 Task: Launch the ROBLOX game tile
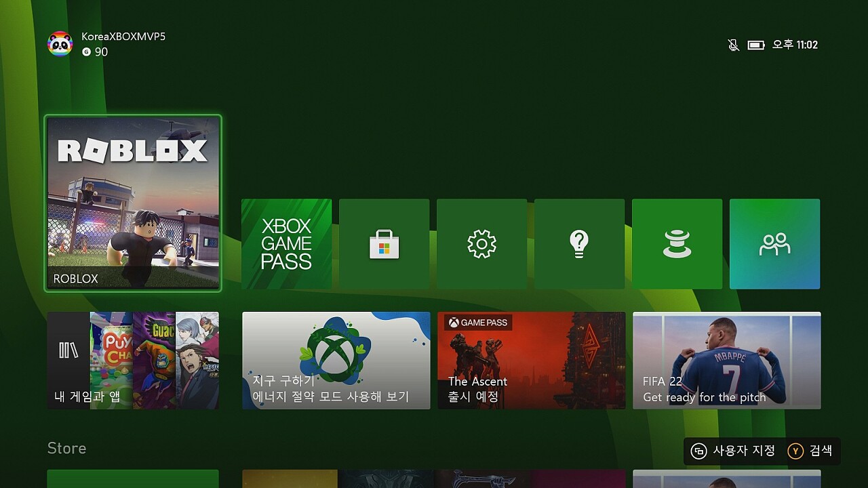tap(133, 203)
